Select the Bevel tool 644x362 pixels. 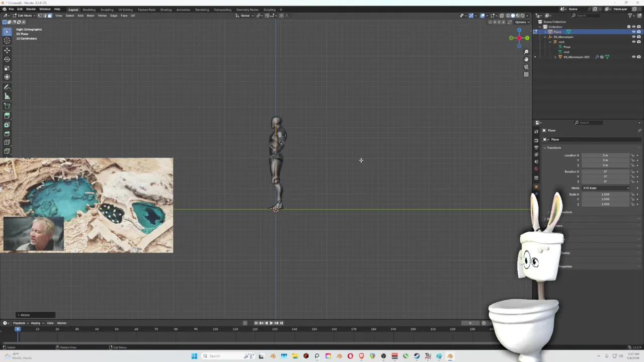click(7, 134)
